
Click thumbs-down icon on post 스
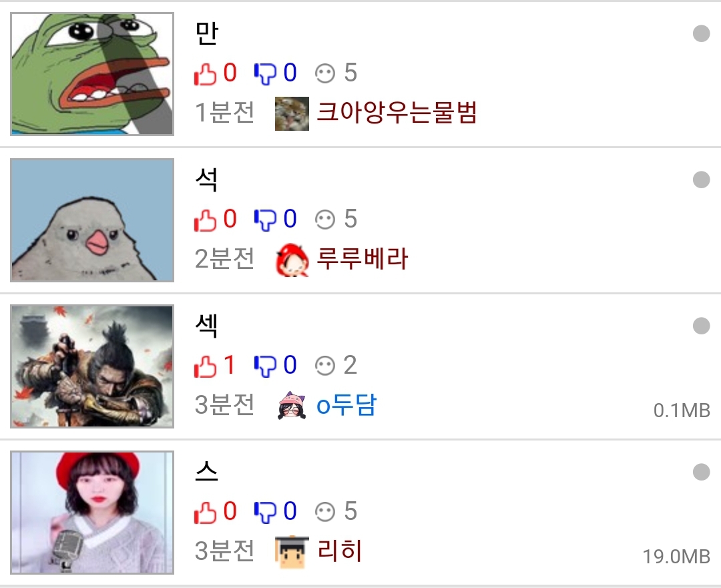tap(265, 512)
